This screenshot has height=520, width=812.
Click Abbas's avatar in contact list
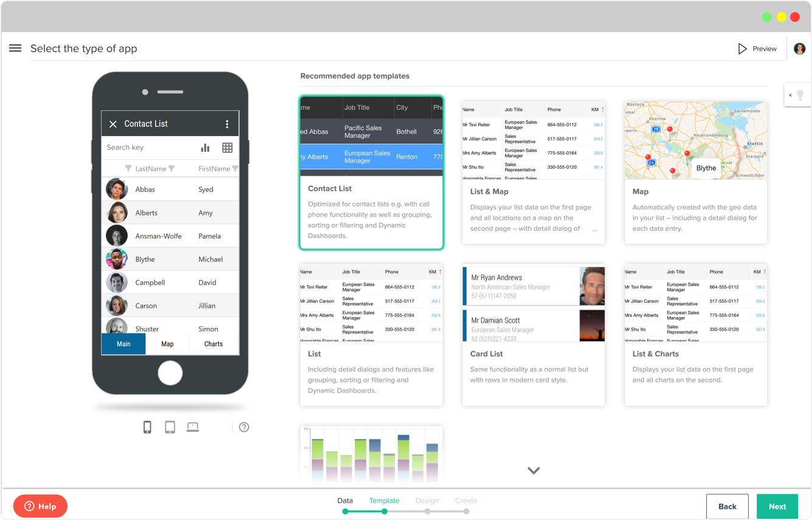coord(117,189)
